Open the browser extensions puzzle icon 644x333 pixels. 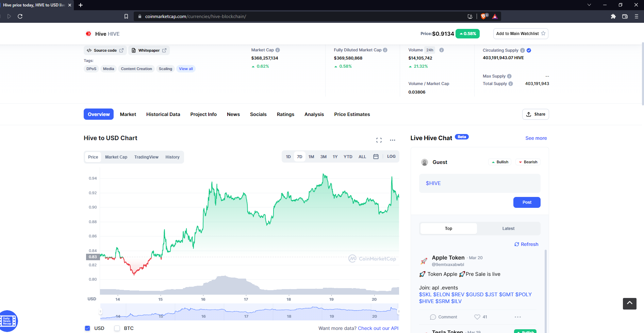(613, 16)
